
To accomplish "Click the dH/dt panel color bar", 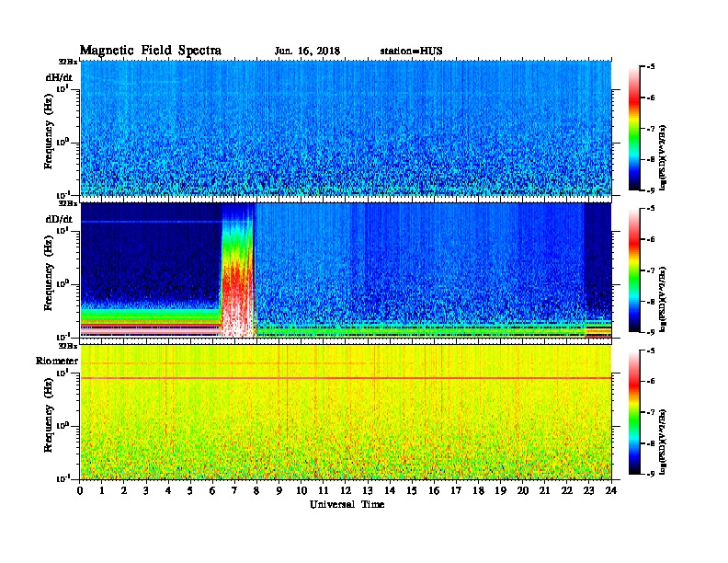I will click(634, 128).
